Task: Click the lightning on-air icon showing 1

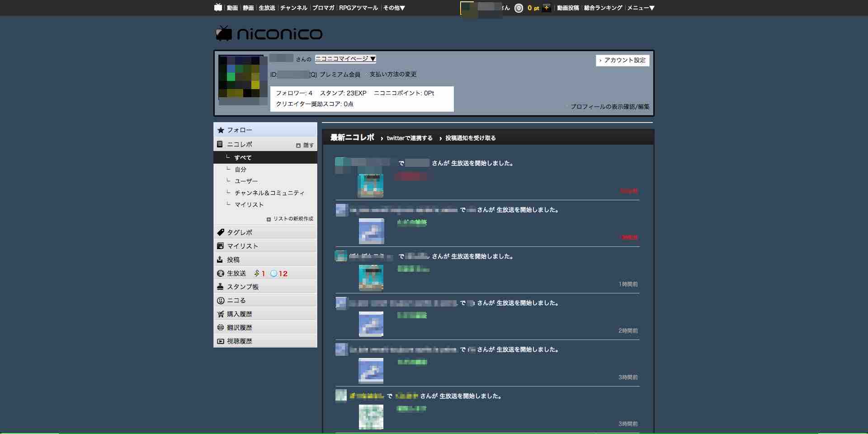Action: click(257, 274)
